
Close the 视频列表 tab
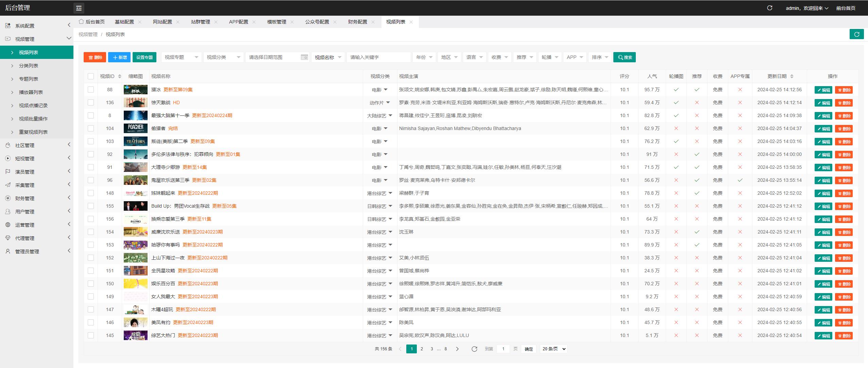(411, 22)
